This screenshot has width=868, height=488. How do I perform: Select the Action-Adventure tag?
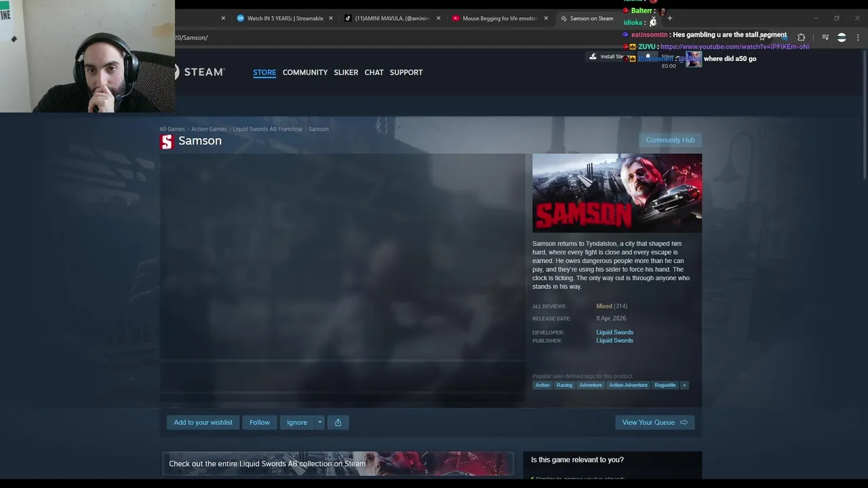pos(628,385)
